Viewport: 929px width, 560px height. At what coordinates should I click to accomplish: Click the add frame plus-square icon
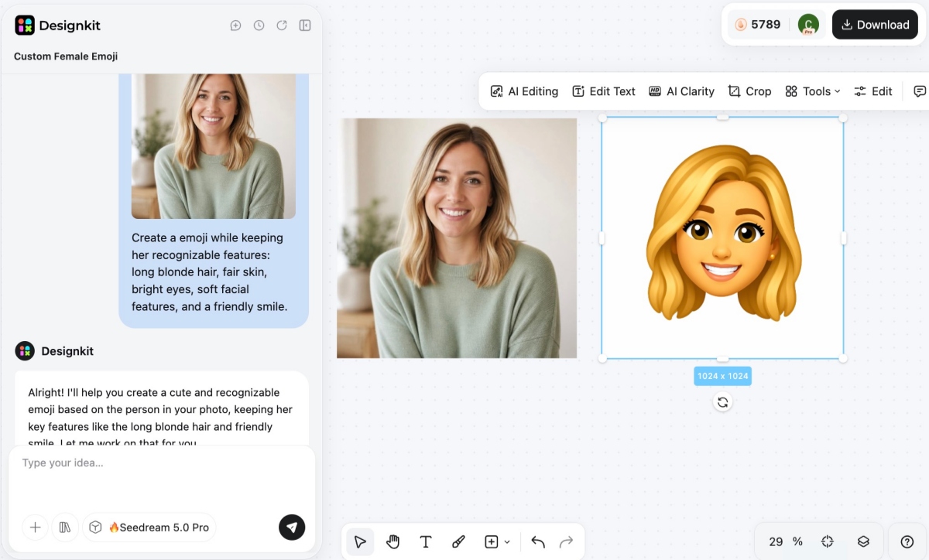pos(492,542)
